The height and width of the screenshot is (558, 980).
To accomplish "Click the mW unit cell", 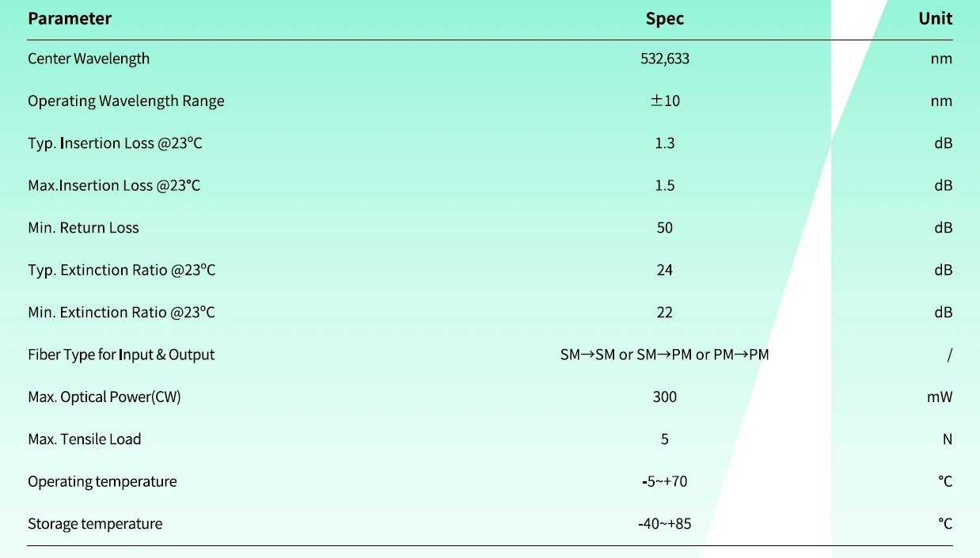I will point(939,397).
